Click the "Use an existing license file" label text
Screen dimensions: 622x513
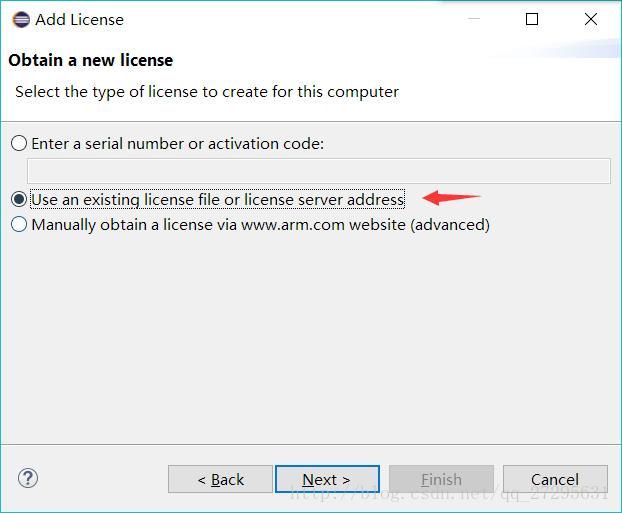pyautogui.click(x=217, y=200)
